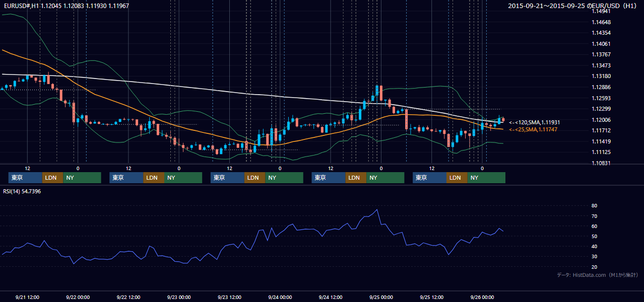The height and width of the screenshot is (302, 644).
Task: Click price axis label 1.14941
Action: click(601, 12)
